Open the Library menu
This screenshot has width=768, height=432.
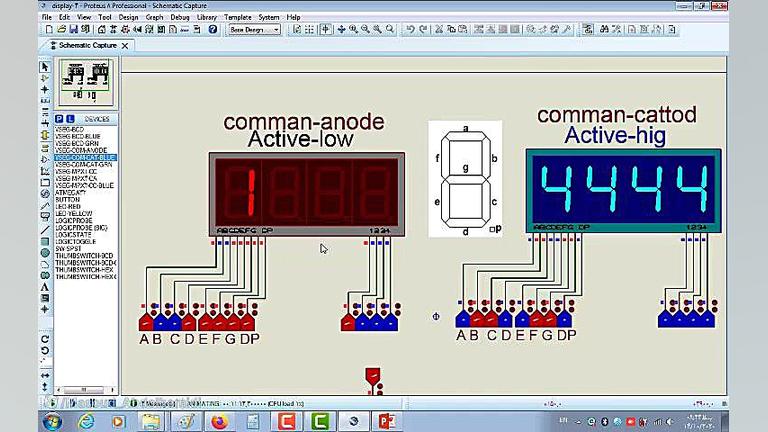(207, 17)
